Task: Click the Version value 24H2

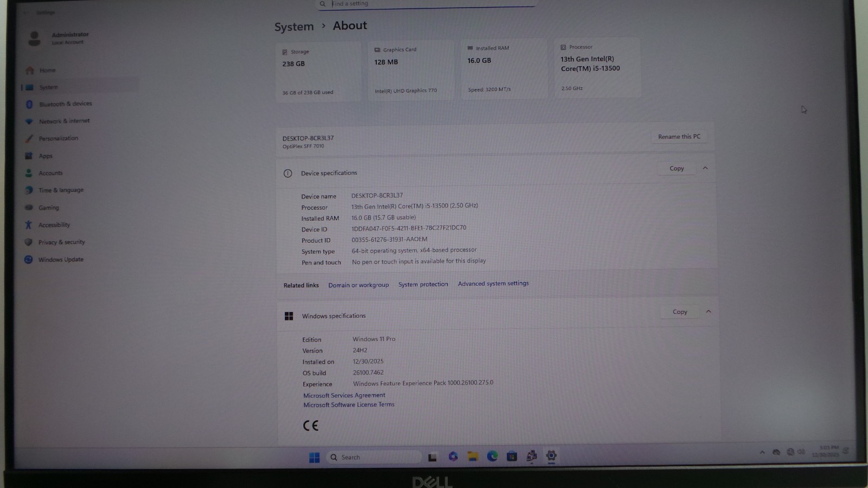Action: pyautogui.click(x=360, y=350)
